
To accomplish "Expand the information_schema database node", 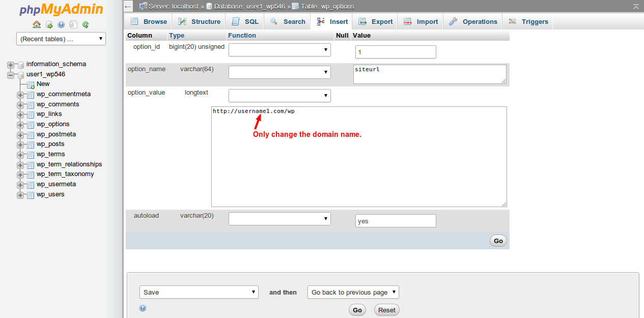I will [x=11, y=65].
